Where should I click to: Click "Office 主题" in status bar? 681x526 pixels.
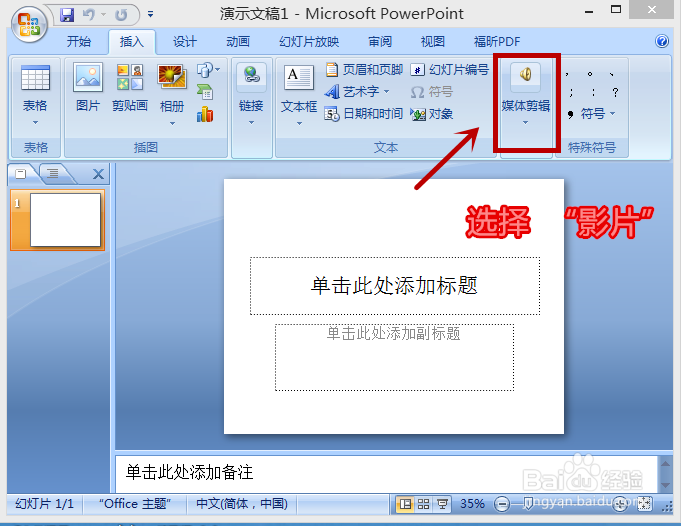click(135, 504)
